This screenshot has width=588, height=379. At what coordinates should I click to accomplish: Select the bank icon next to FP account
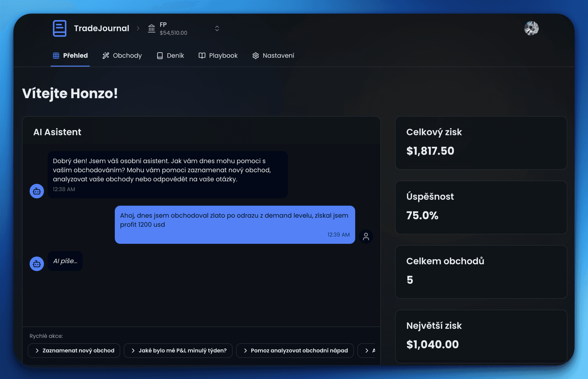151,28
